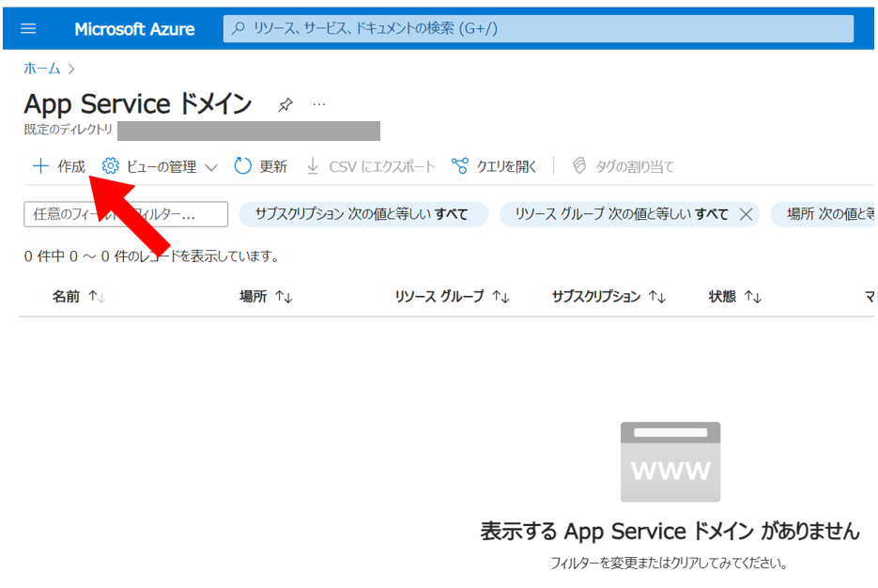Sort by the 状態 column

(735, 296)
